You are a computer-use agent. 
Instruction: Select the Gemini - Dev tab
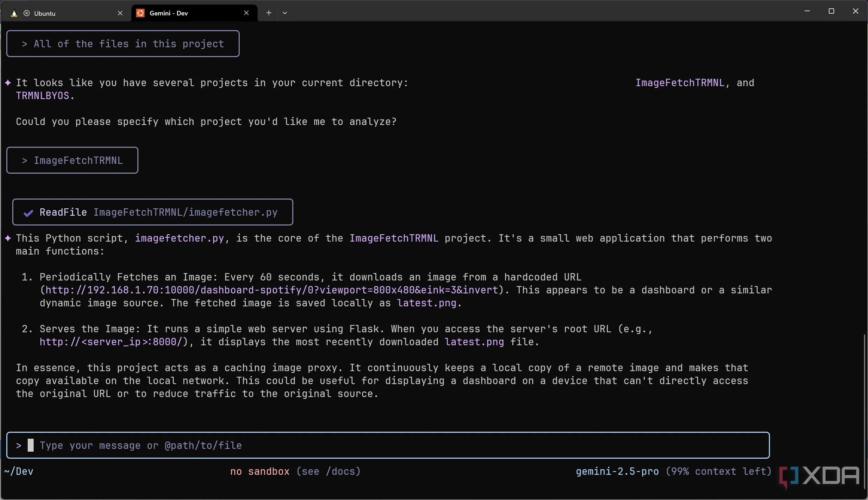pos(194,13)
